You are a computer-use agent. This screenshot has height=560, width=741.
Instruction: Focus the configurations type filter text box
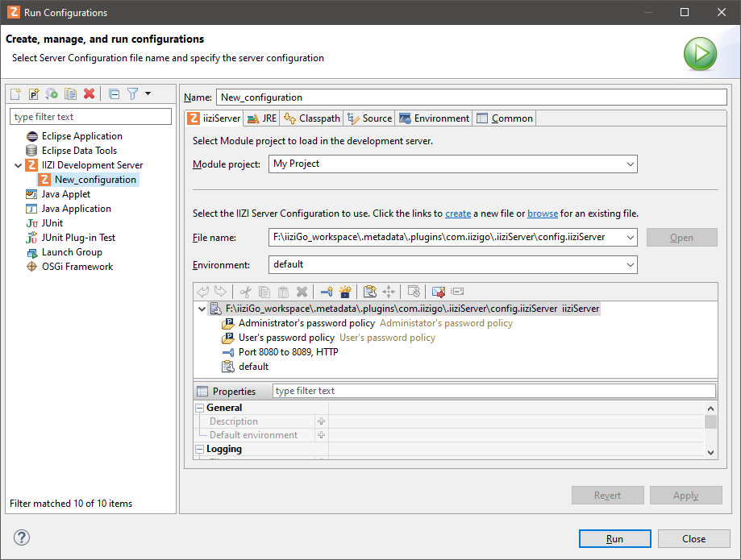[91, 117]
